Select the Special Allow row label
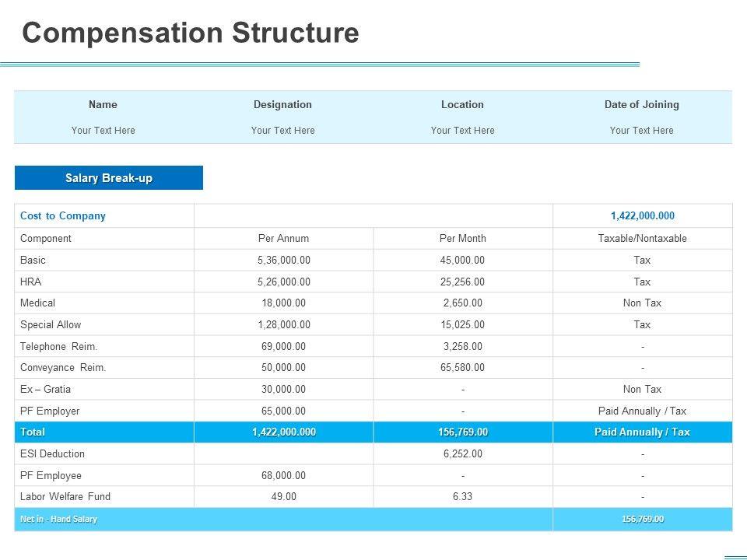The image size is (747, 560). tap(51, 325)
